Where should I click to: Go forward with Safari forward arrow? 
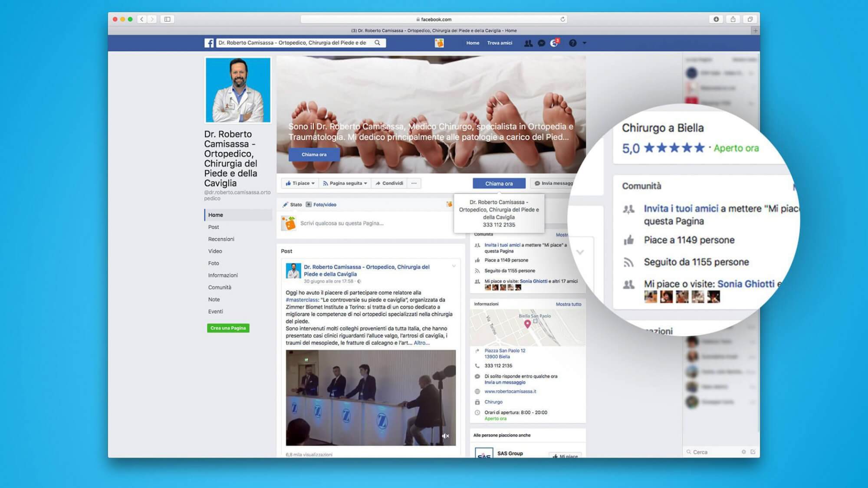tap(152, 19)
